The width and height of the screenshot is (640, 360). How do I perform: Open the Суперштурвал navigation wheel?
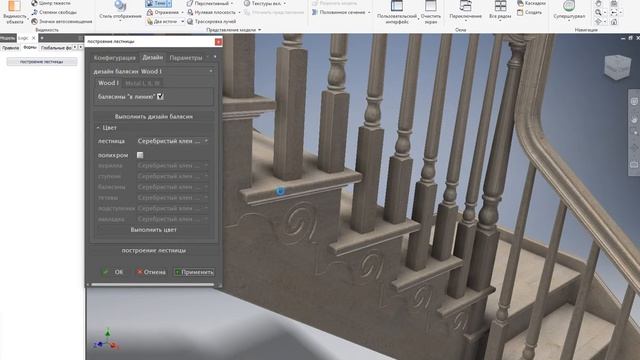(569, 11)
